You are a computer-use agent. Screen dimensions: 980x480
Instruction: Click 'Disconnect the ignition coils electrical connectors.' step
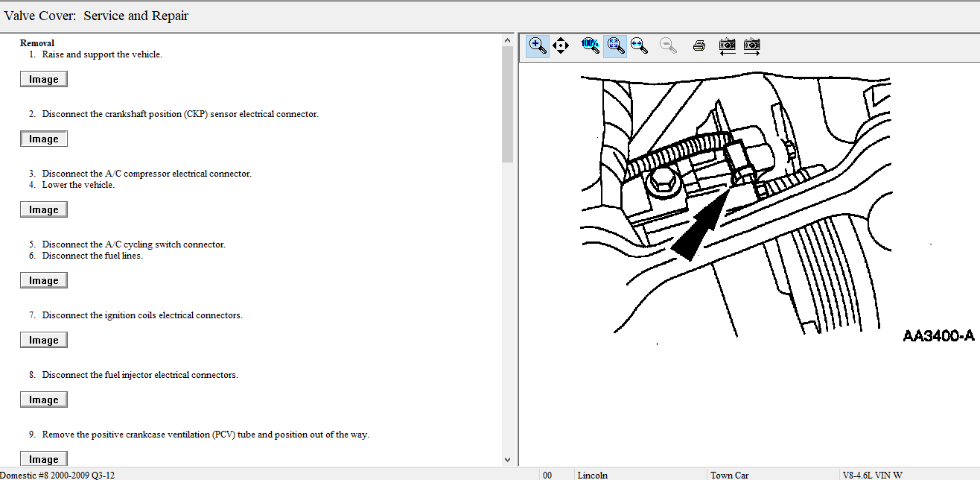point(142,315)
